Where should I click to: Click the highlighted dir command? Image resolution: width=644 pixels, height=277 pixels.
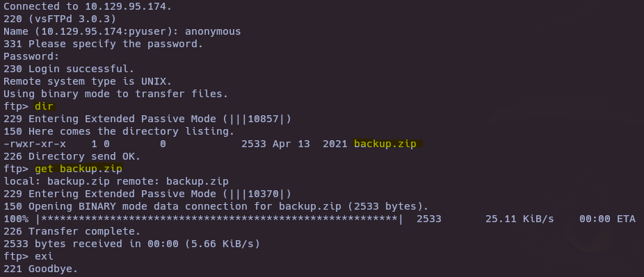tap(45, 106)
